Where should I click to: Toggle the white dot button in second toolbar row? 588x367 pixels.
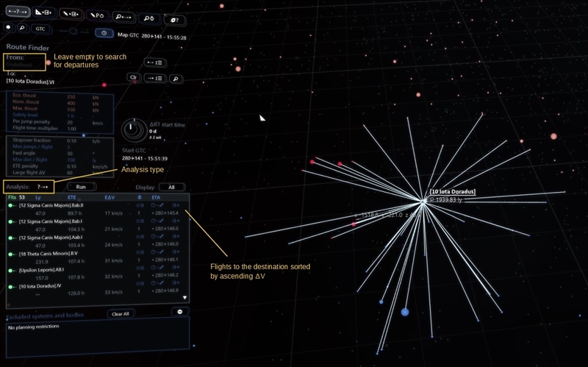[8, 27]
